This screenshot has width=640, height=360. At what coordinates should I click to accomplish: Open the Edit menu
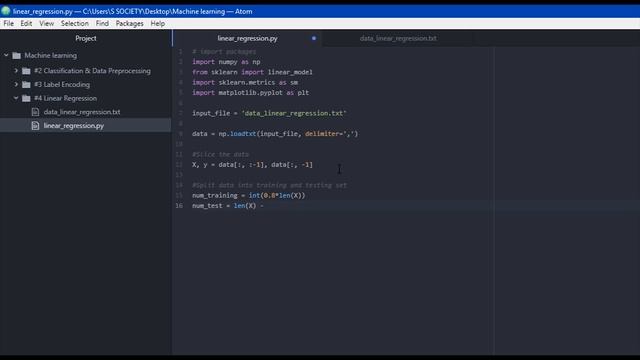[x=26, y=24]
